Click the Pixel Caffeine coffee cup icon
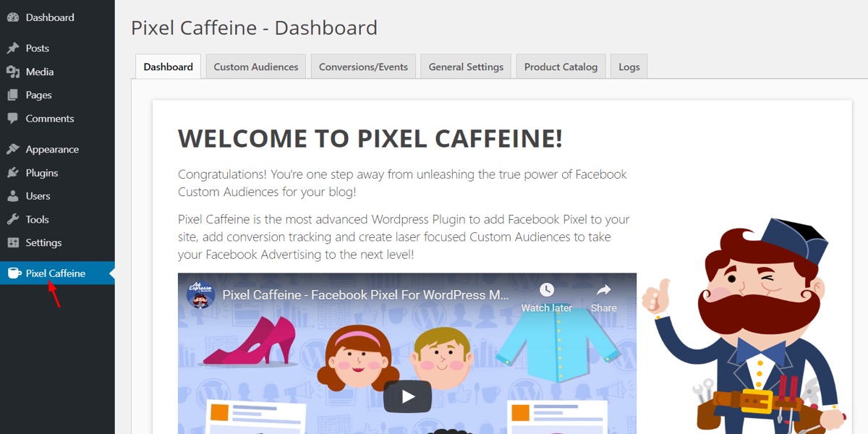This screenshot has height=434, width=868. [13, 273]
